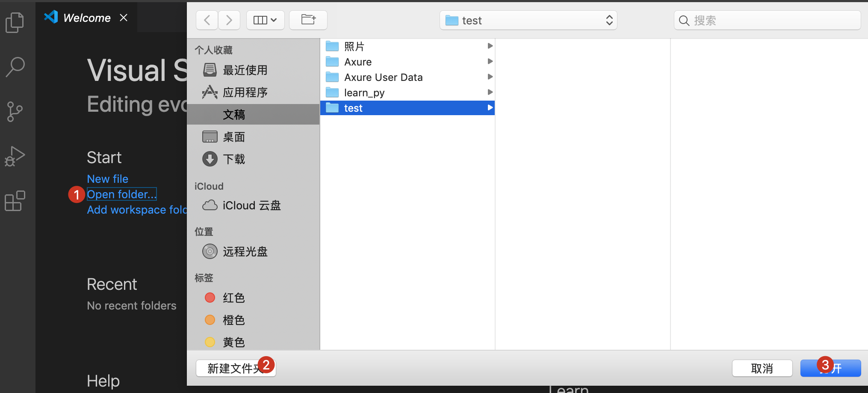Close the Welcome tab
Screen dimensions: 868x393
(124, 18)
